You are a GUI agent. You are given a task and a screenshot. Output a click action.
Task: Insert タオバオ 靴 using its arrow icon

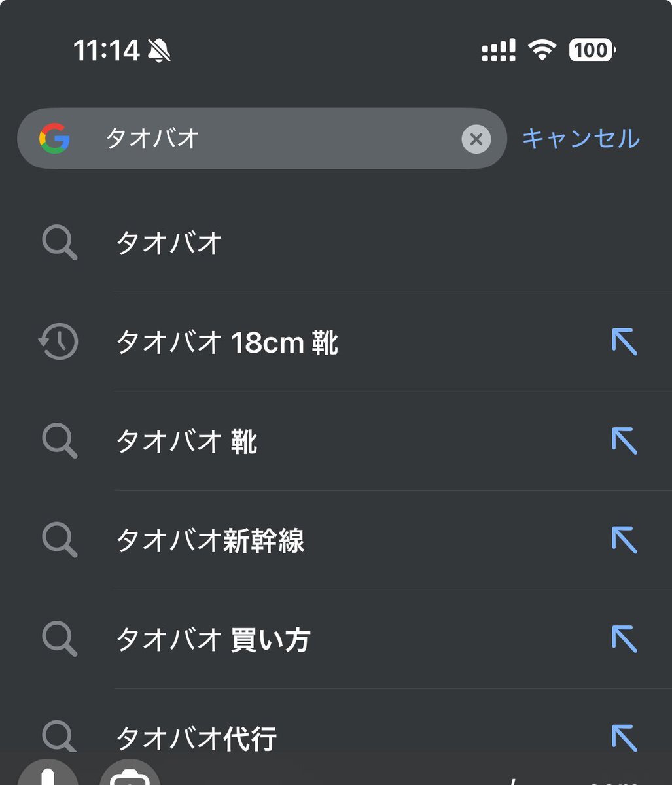pos(624,441)
